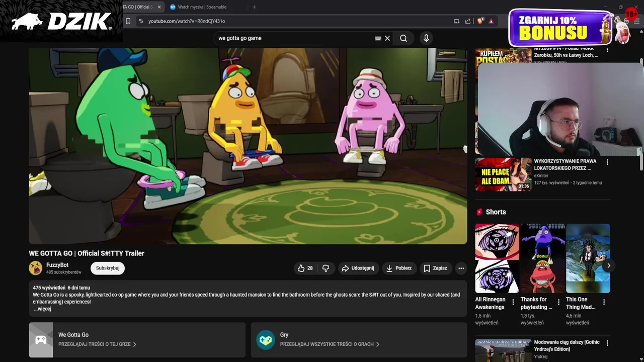
Task: Open the Brave Shields lion icon
Action: (480, 21)
